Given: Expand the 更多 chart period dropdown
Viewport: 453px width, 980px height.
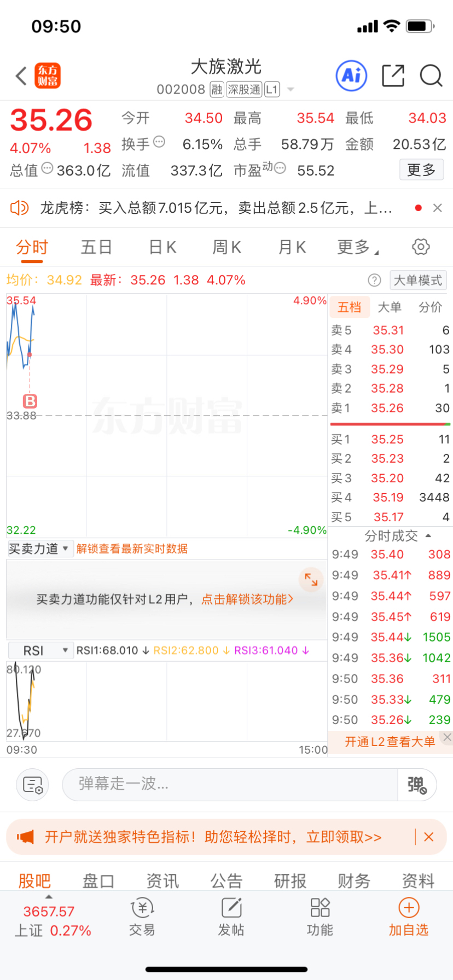Looking at the screenshot, I should click(358, 247).
